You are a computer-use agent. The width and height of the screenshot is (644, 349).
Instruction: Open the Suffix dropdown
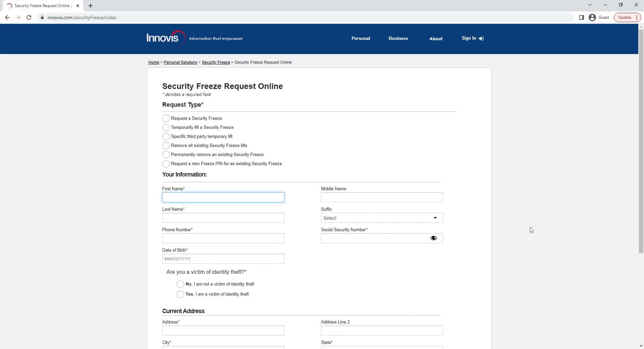(x=382, y=218)
